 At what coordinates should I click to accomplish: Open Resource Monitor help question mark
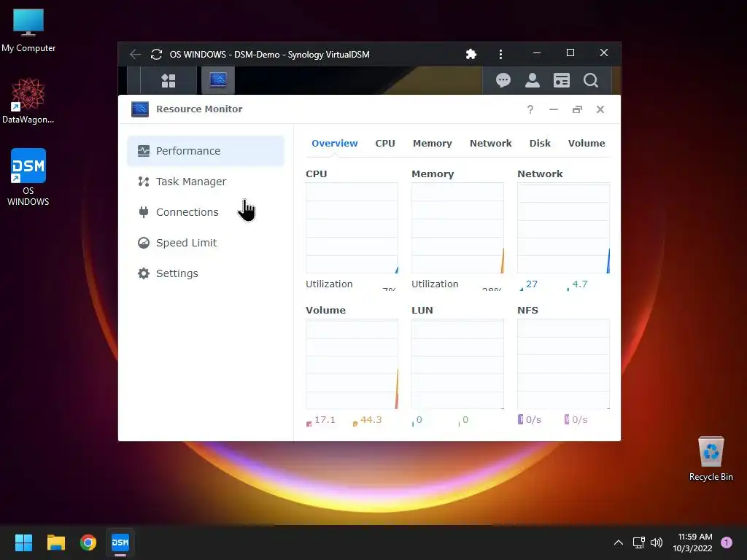(530, 109)
